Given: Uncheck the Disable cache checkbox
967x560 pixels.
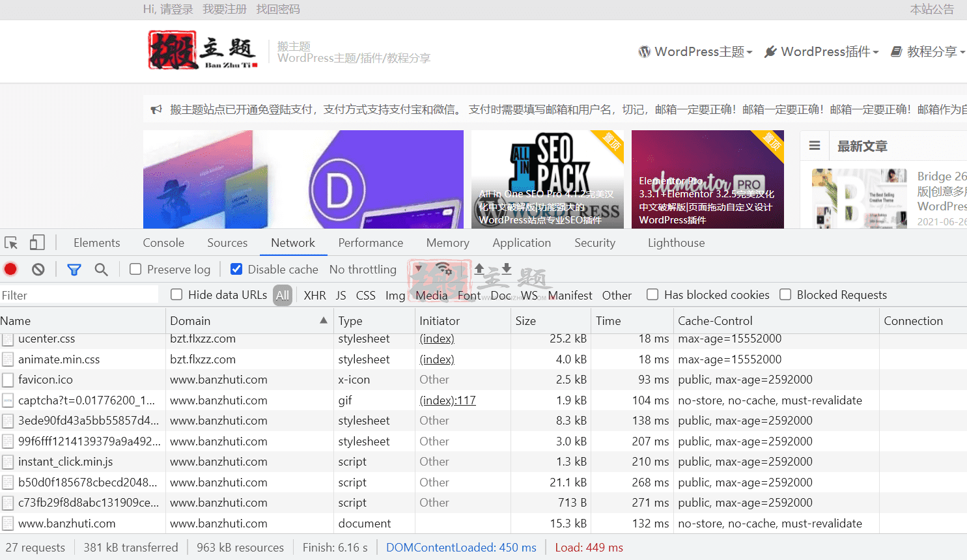Looking at the screenshot, I should coord(236,269).
